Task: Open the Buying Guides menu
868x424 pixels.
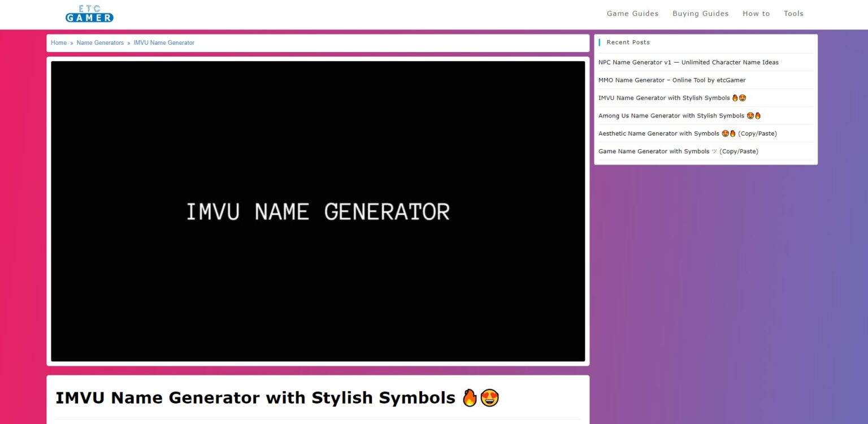Action: point(700,14)
